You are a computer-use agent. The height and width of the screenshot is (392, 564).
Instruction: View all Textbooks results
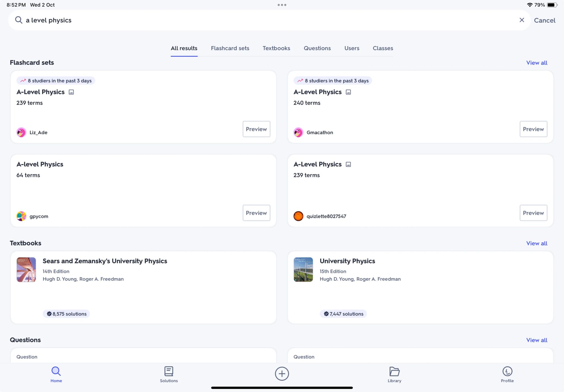[536, 243]
